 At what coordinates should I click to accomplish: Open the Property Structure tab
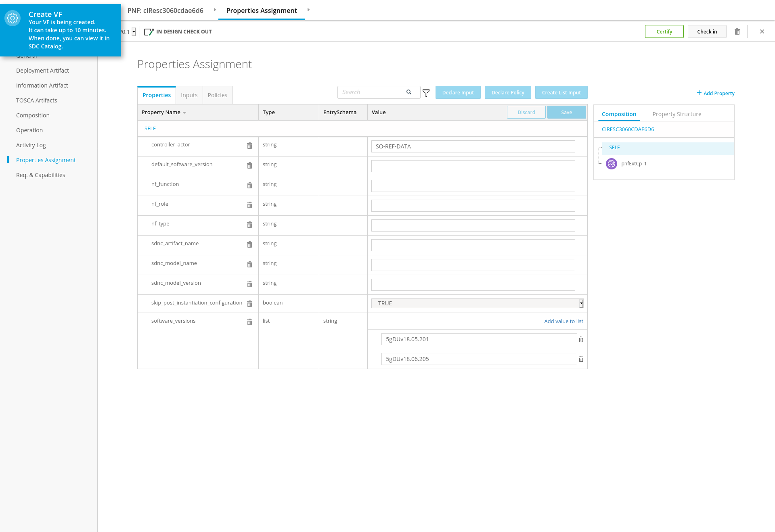tap(677, 114)
